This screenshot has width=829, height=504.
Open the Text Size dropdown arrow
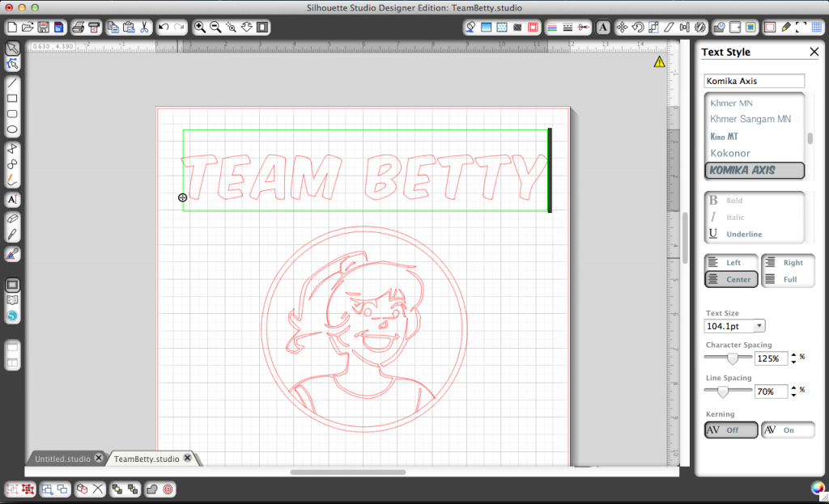click(x=759, y=326)
